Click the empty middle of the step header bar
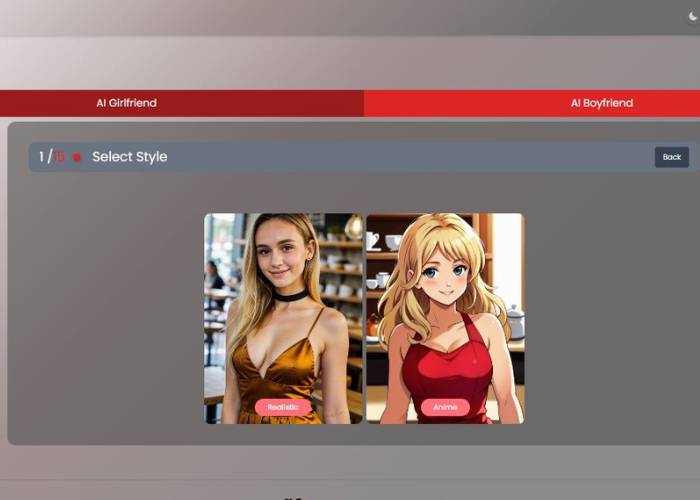Screen dimensions: 700x500 pos(400,157)
